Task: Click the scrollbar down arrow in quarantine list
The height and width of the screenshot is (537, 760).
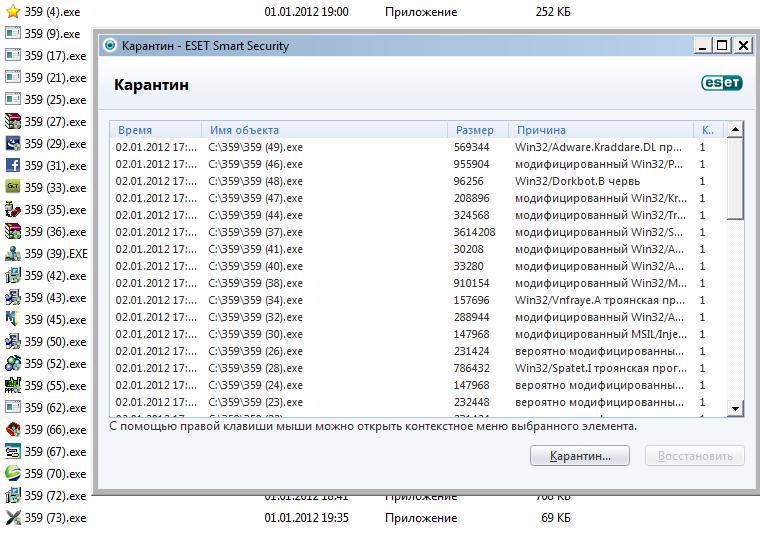Action: point(735,409)
